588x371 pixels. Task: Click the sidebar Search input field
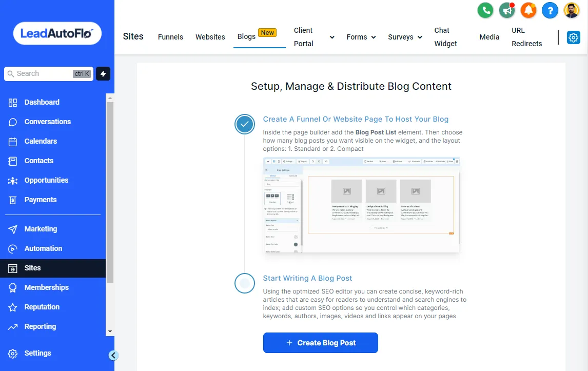(x=49, y=74)
